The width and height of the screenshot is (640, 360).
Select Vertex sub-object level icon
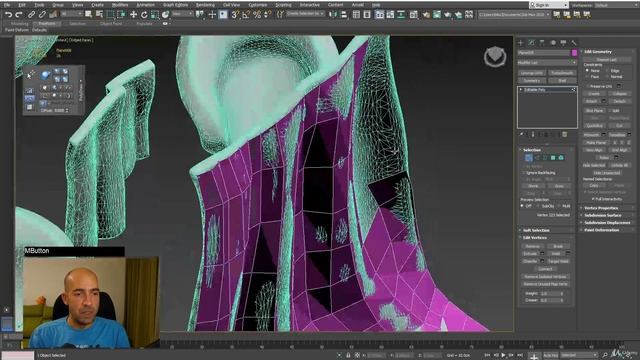click(529, 158)
